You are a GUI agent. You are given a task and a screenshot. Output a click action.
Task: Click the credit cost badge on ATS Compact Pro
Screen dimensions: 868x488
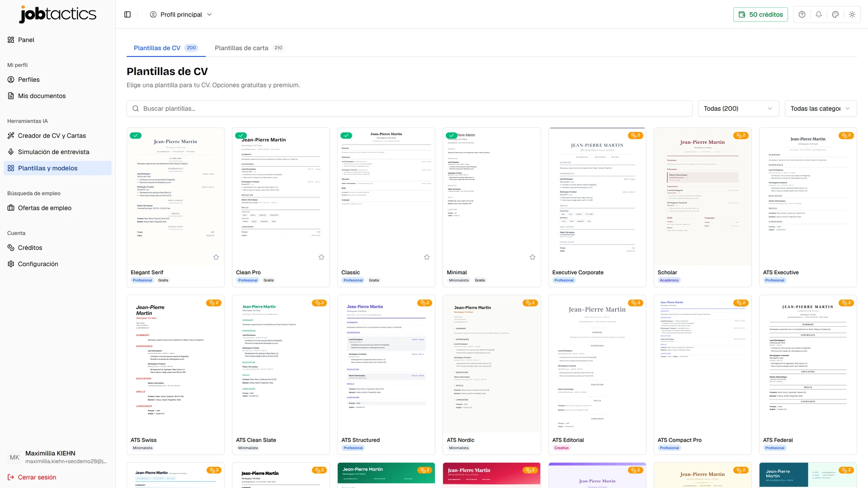pos(741,303)
